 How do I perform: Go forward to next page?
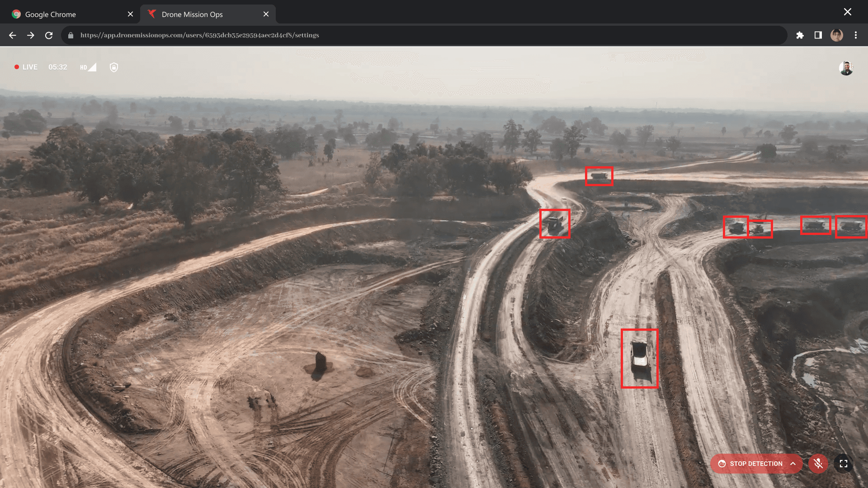pyautogui.click(x=31, y=35)
